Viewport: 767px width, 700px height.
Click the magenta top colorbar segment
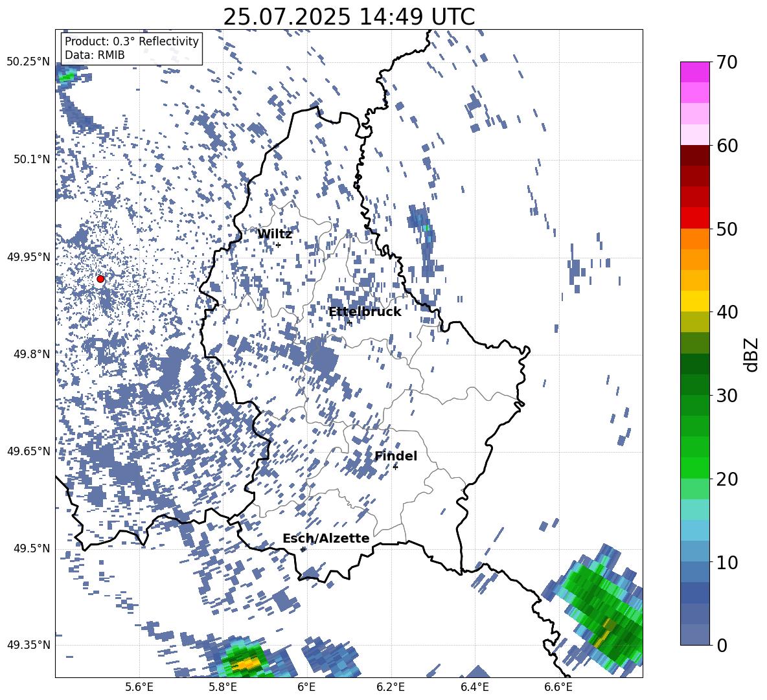694,72
